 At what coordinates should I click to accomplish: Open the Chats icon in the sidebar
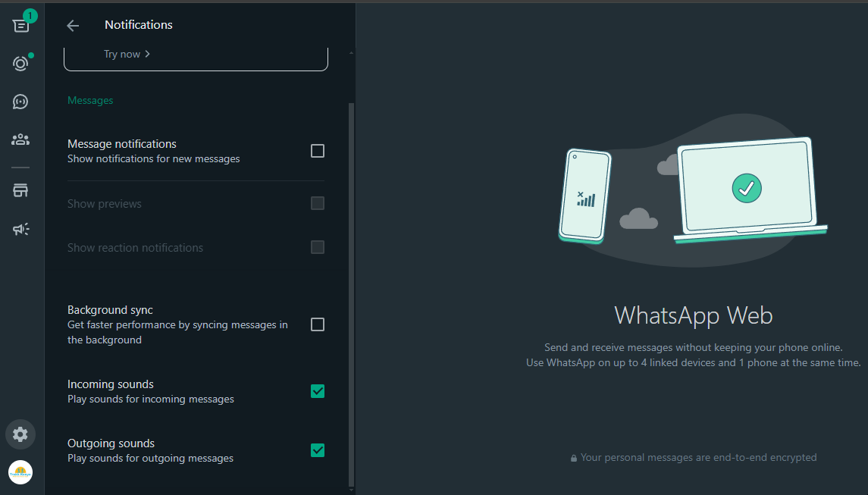[x=20, y=25]
